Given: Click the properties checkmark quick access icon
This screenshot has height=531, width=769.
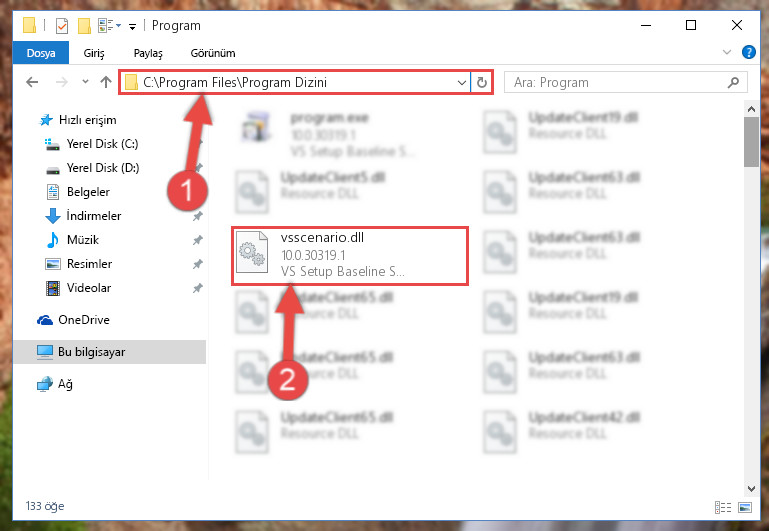Looking at the screenshot, I should tap(62, 25).
